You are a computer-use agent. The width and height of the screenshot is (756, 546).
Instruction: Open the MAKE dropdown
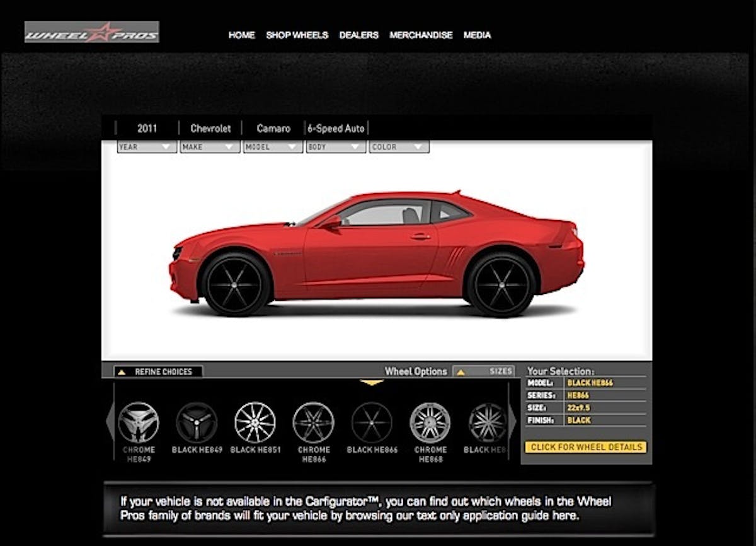click(209, 147)
